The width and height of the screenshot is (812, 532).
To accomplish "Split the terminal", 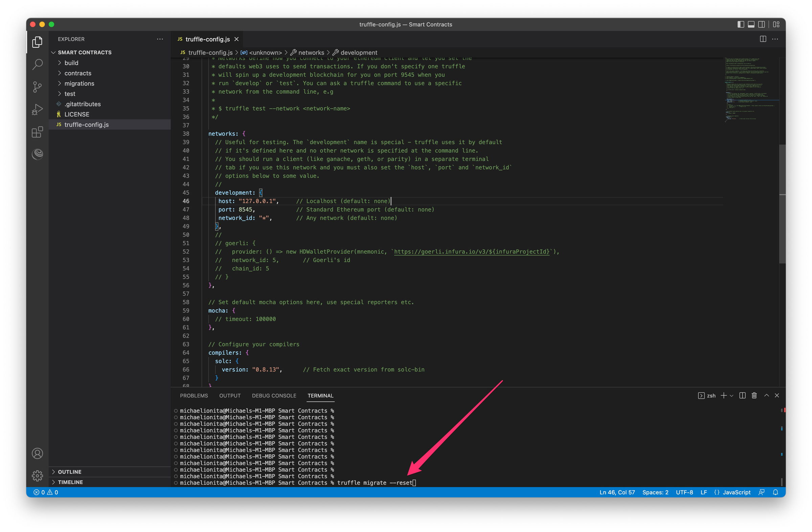I will point(742,396).
